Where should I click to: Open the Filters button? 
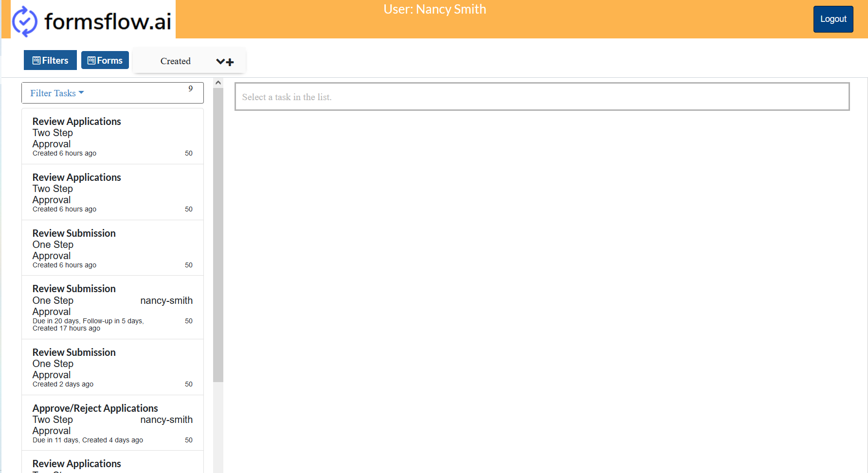pos(50,60)
